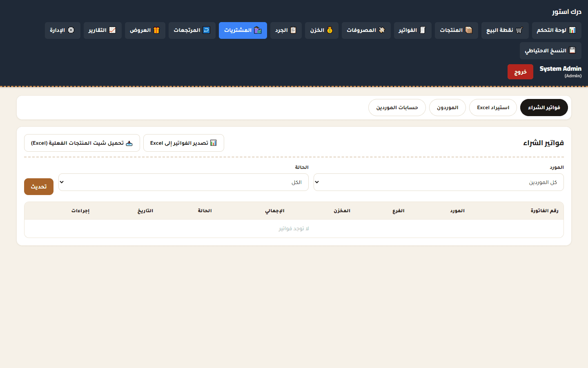Switch to the فواتير الشراء tab
Image resolution: width=588 pixels, height=368 pixels.
pos(544,108)
